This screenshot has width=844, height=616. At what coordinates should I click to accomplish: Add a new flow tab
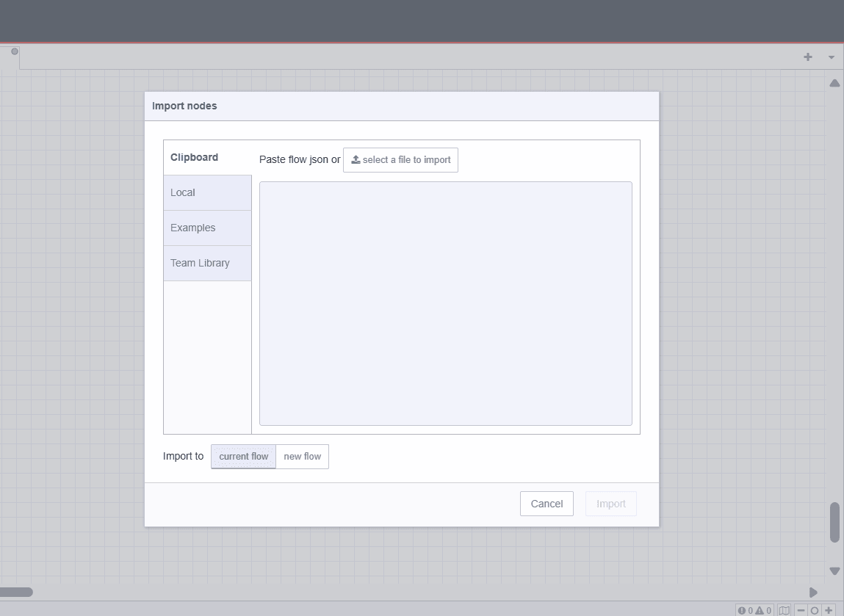pyautogui.click(x=807, y=57)
